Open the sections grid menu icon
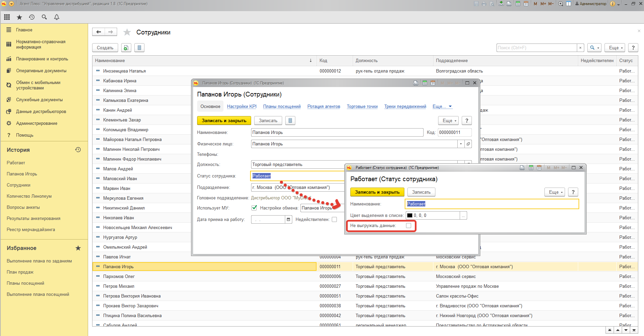The height and width of the screenshot is (336, 644). tap(7, 17)
